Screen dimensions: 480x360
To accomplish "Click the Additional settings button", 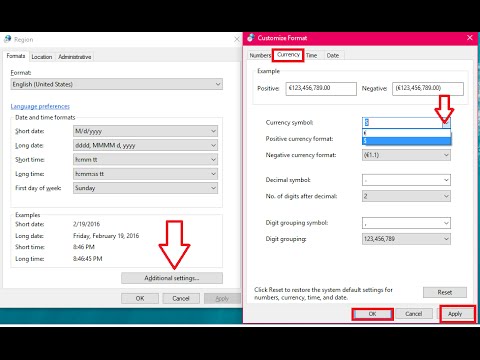I will click(172, 278).
